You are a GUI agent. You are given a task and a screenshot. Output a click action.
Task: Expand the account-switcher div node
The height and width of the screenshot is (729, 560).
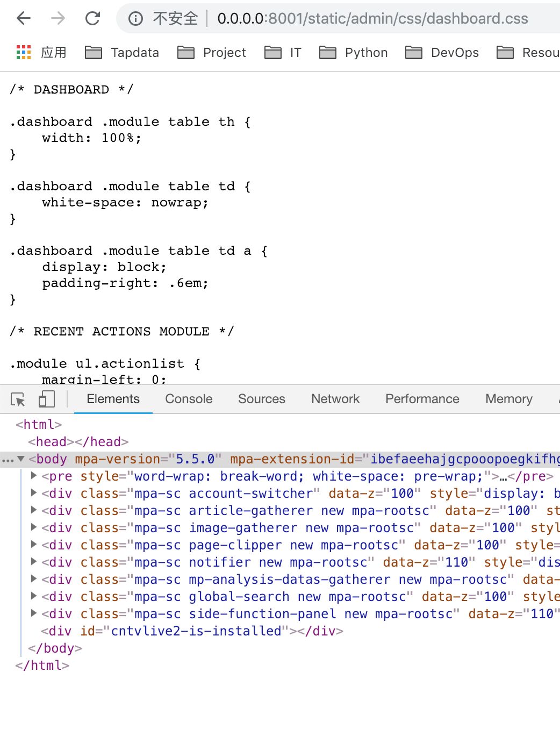[34, 493]
